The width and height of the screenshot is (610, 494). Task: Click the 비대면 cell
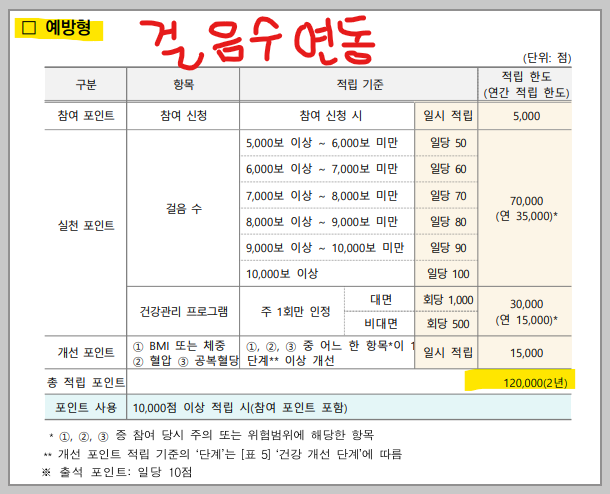[381, 324]
